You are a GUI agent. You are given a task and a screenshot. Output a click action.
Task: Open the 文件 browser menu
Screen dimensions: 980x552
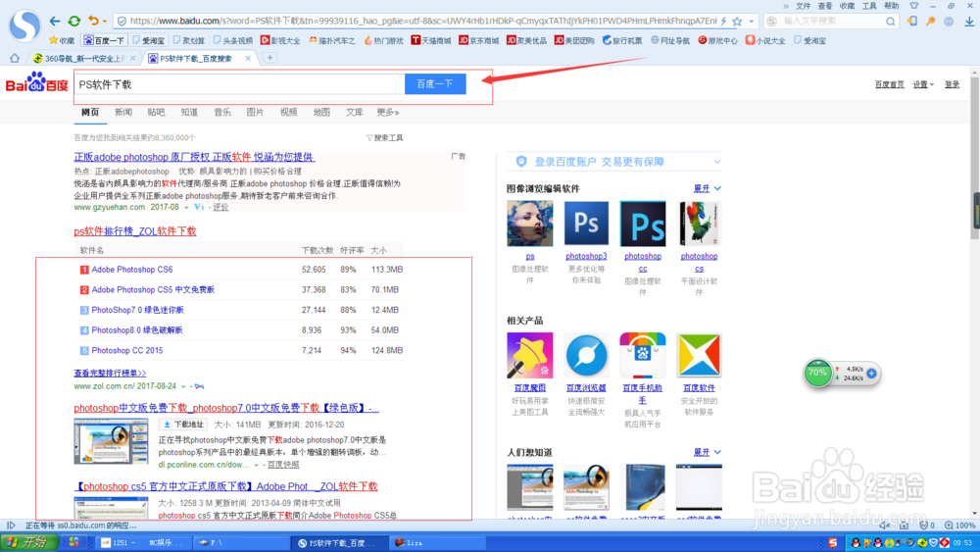click(x=804, y=6)
